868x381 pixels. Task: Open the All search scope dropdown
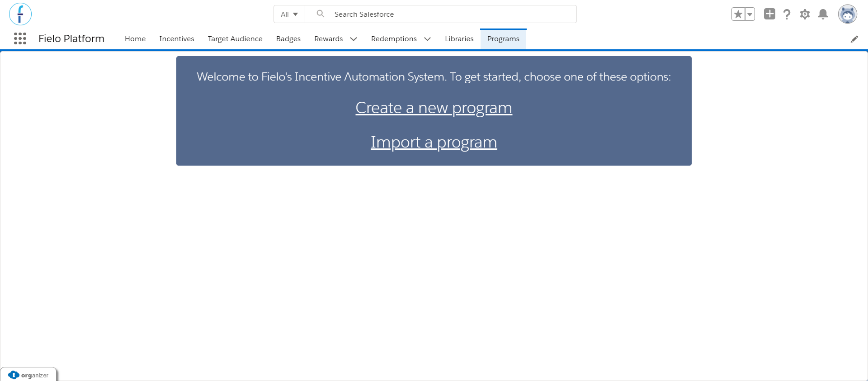pos(289,14)
